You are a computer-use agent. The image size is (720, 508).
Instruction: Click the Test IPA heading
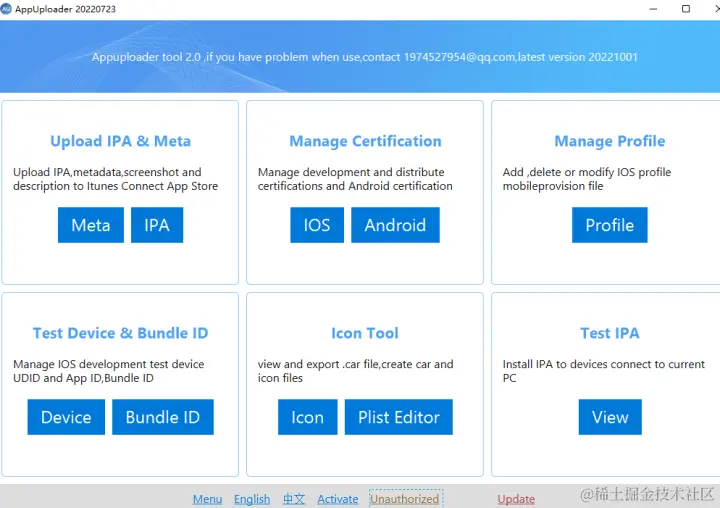pos(610,333)
